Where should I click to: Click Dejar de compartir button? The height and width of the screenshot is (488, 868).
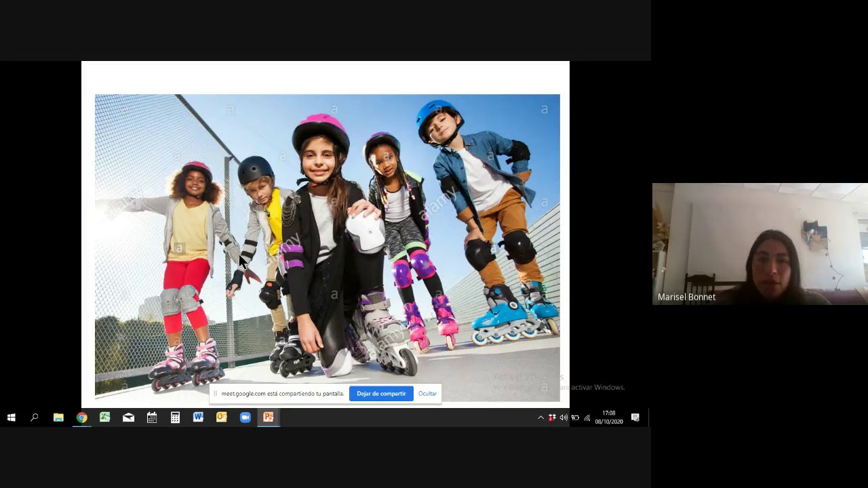(381, 394)
